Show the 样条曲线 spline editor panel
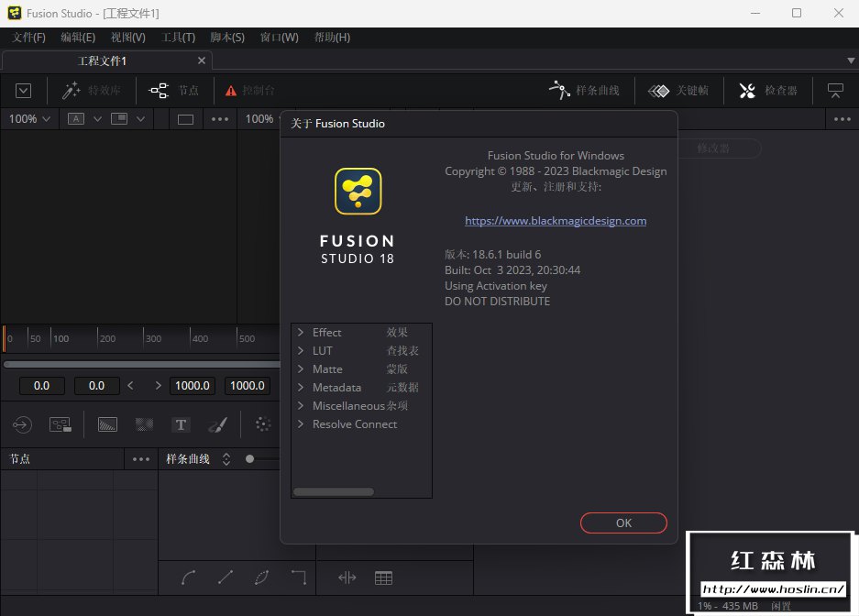Screen dimensions: 859x616 click(x=584, y=91)
